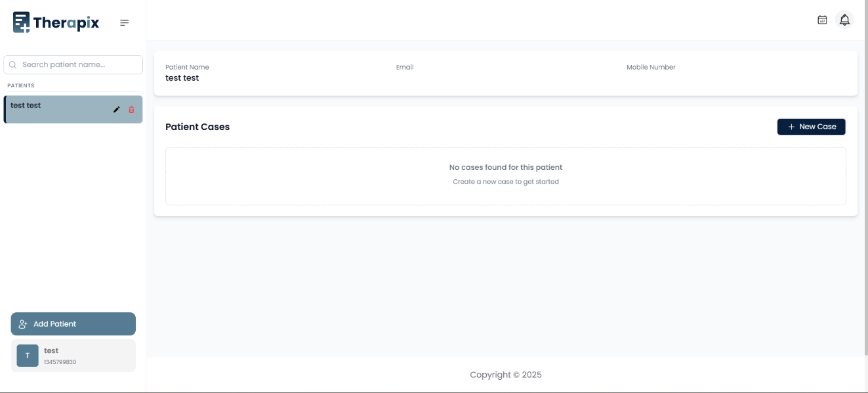Click the Mobile Number field label
The height and width of the screenshot is (393, 868).
[x=651, y=68]
